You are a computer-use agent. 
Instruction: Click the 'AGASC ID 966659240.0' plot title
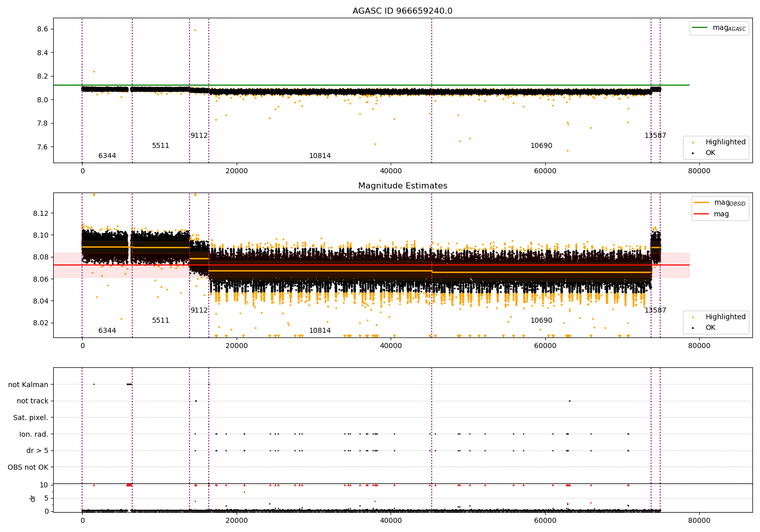[x=402, y=11]
